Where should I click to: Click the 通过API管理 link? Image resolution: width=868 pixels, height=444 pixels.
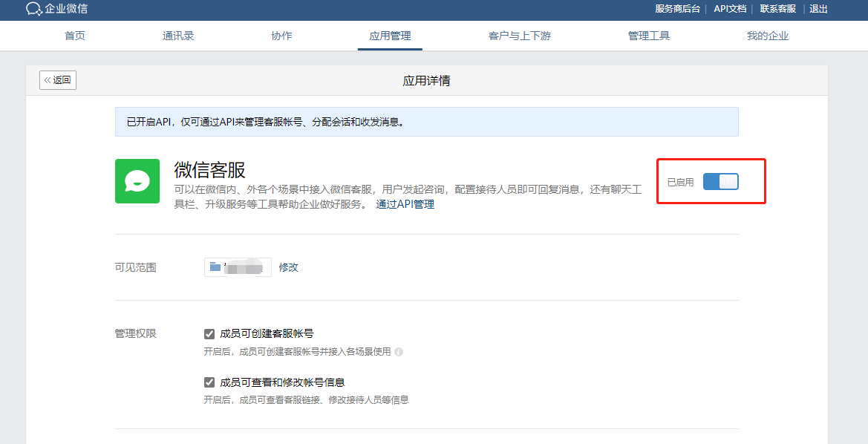click(x=405, y=204)
